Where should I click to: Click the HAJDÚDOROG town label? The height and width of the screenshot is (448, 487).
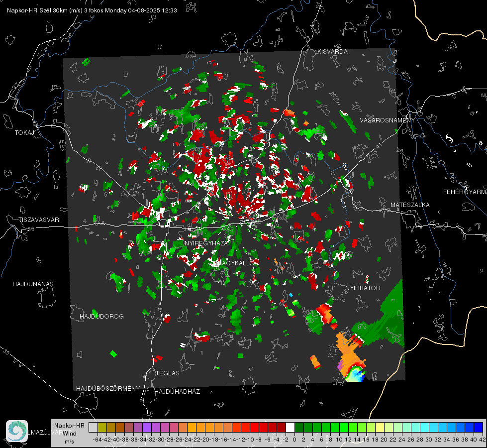pyautogui.click(x=101, y=317)
